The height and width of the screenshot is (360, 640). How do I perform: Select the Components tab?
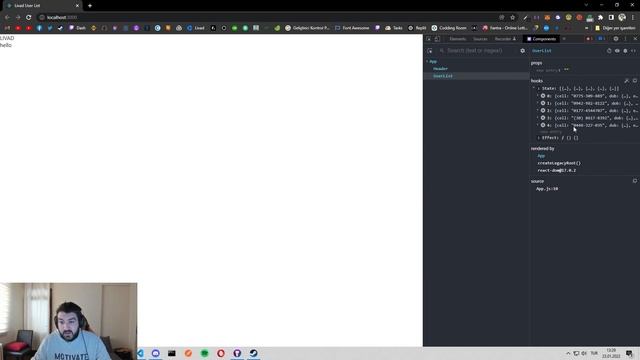[x=541, y=39]
